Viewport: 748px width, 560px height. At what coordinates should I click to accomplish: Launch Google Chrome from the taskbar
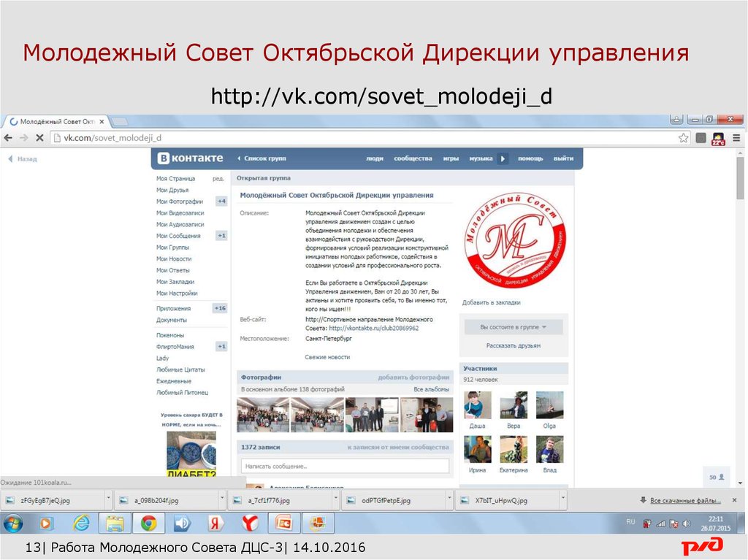tap(149, 523)
